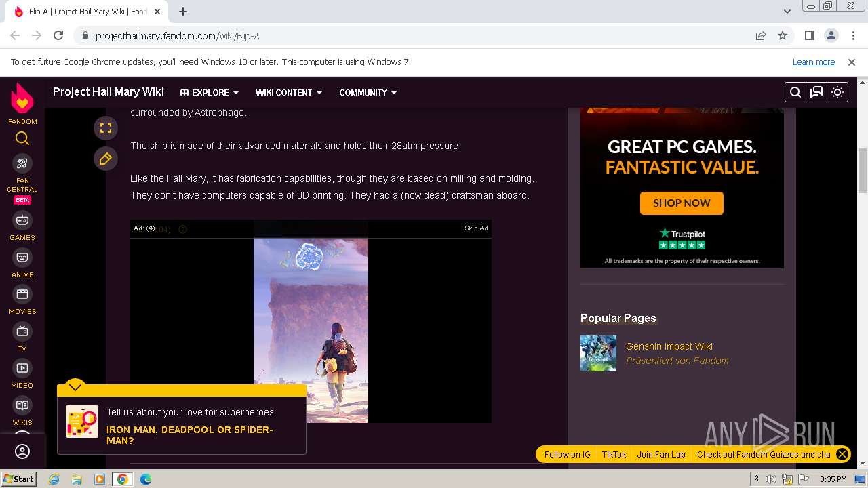The image size is (868, 488).
Task: Open Follow on IG link
Action: click(567, 455)
